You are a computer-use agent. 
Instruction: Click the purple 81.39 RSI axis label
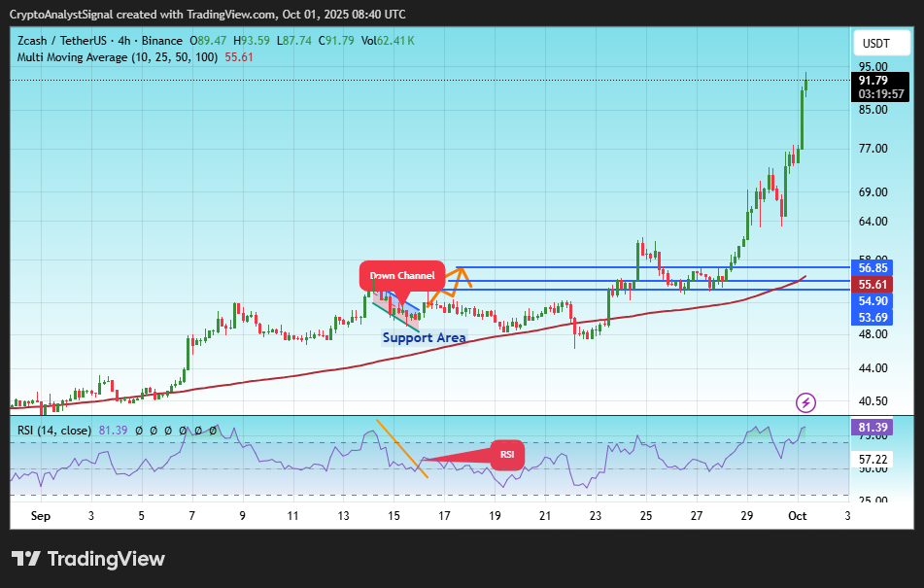click(873, 428)
